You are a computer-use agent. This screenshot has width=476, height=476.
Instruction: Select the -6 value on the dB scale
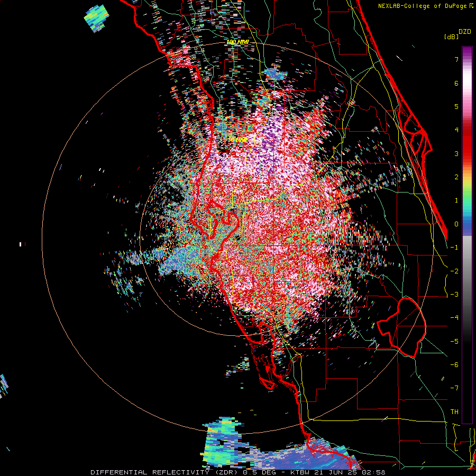pos(454,365)
